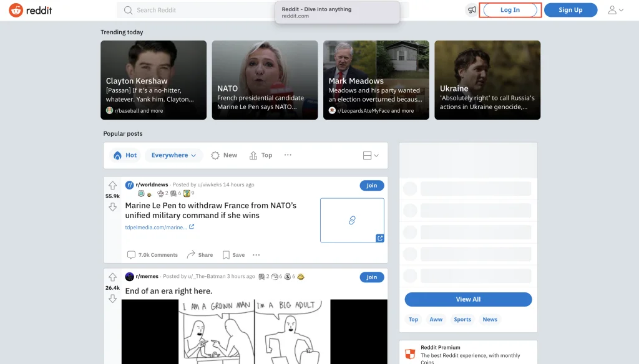Click the awards row on worldnews post
The width and height of the screenshot is (639, 364).
166,193
